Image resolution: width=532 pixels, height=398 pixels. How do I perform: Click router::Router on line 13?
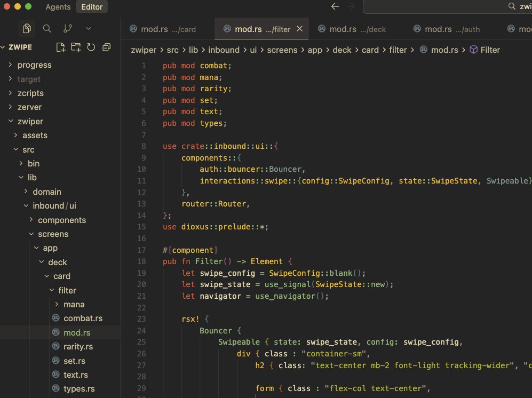point(214,204)
